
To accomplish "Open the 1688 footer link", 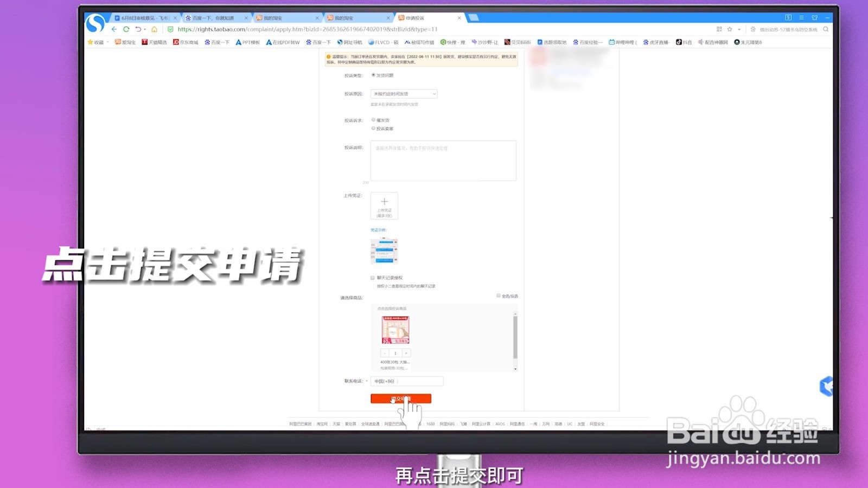I will click(x=431, y=424).
